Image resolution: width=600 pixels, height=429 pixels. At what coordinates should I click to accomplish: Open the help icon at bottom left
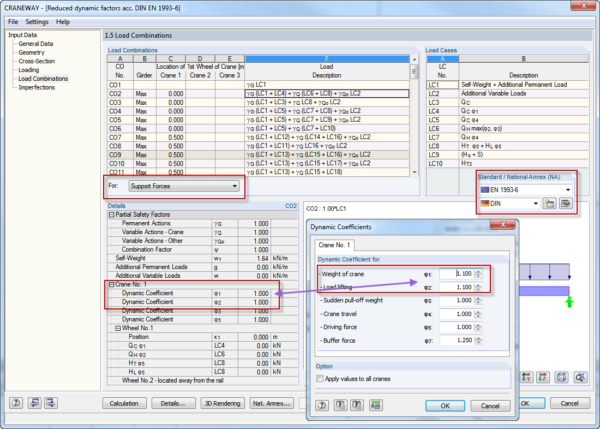point(17,402)
